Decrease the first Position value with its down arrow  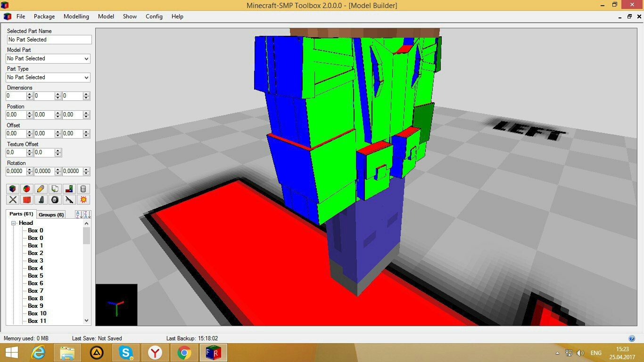coord(30,116)
